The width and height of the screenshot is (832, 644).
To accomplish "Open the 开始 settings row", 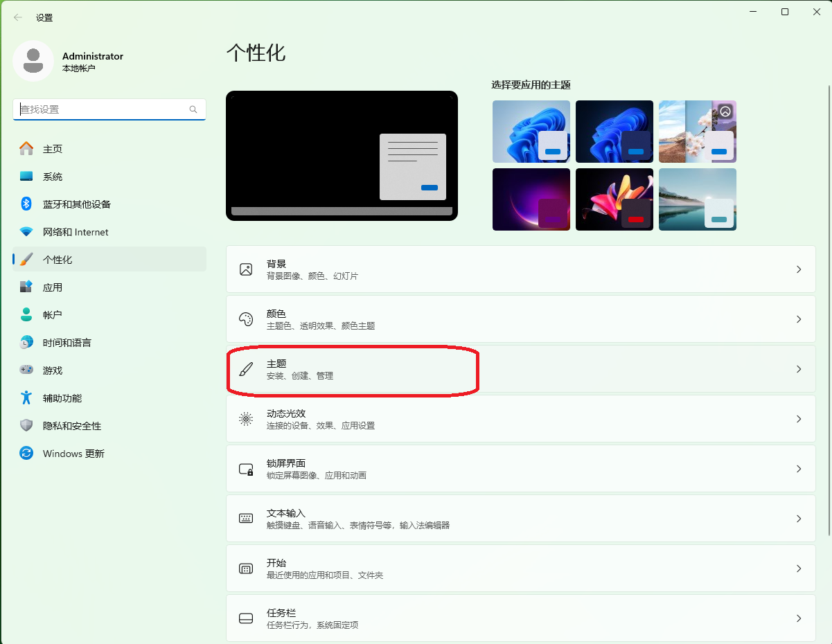I will pyautogui.click(x=521, y=569).
